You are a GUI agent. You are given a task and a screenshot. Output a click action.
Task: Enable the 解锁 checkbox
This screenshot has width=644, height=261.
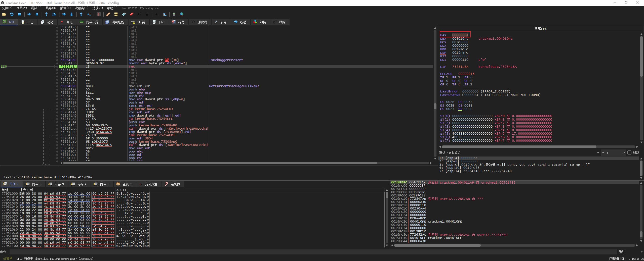pos(629,152)
